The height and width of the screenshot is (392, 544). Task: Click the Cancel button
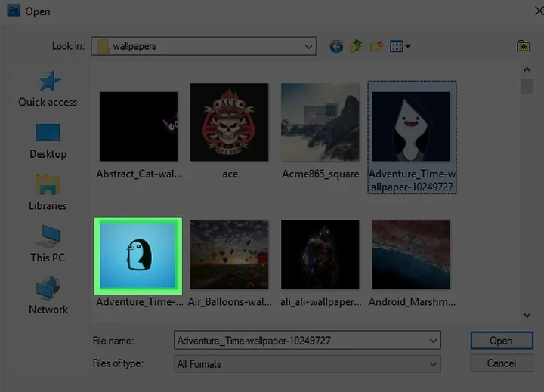pos(502,363)
